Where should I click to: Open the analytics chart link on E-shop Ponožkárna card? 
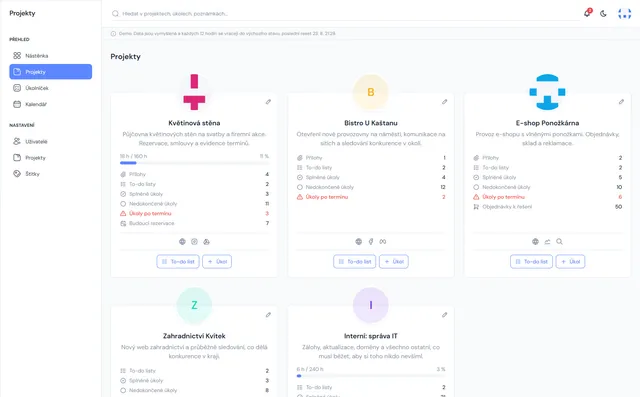point(547,242)
